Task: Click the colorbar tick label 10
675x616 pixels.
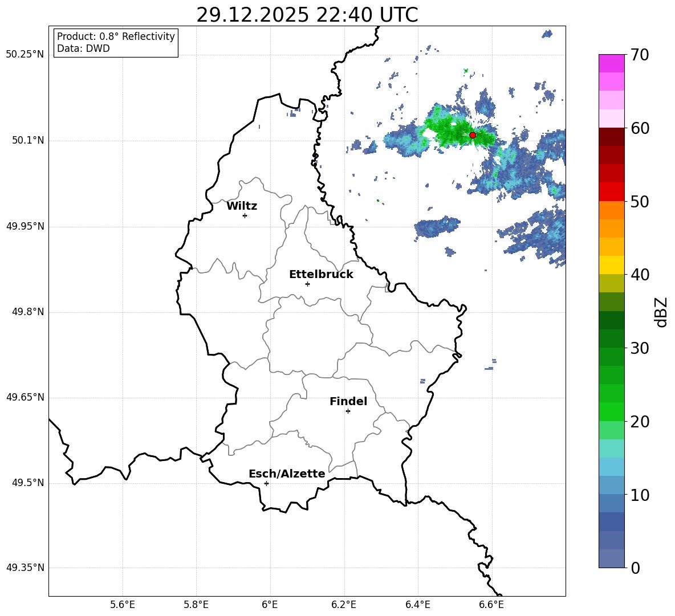Action: pyautogui.click(x=640, y=495)
